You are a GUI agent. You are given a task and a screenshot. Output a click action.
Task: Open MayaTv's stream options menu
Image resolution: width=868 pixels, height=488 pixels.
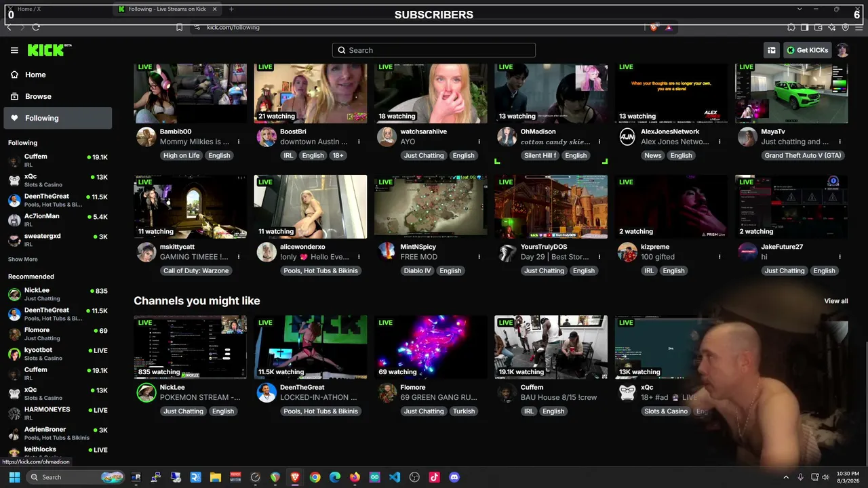840,142
